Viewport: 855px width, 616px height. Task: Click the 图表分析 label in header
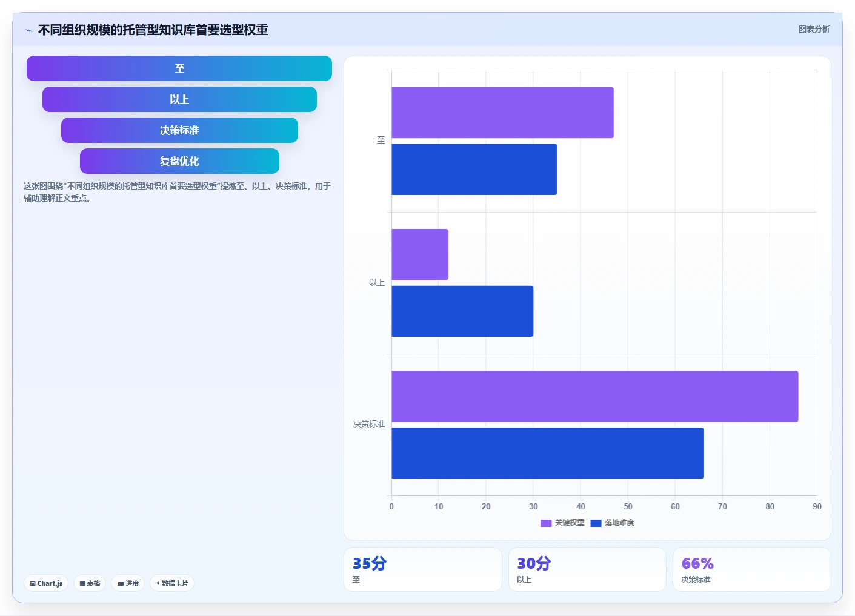pos(814,29)
